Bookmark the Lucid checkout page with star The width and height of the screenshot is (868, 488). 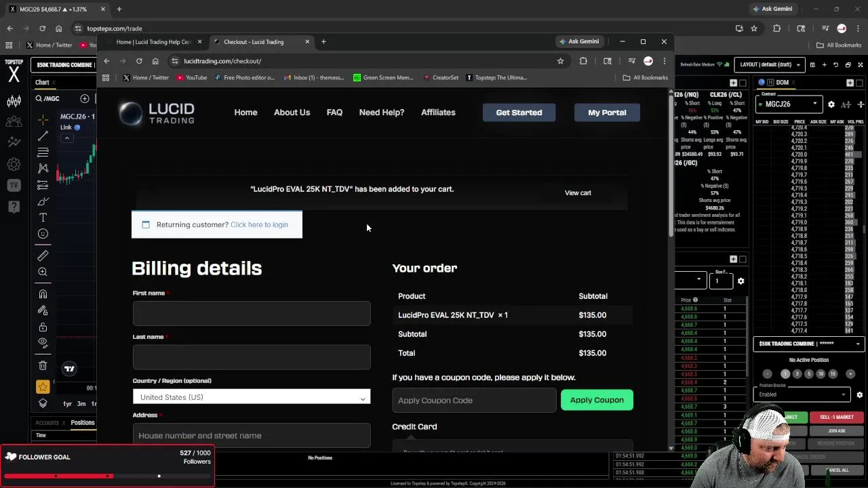pyautogui.click(x=560, y=61)
